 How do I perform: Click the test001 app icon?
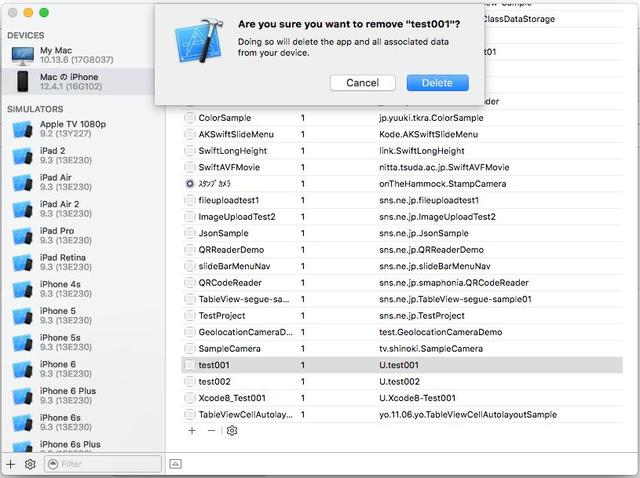click(190, 365)
